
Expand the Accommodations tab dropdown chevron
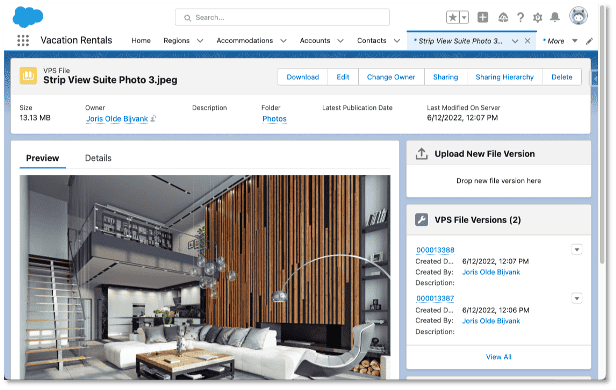click(x=283, y=41)
